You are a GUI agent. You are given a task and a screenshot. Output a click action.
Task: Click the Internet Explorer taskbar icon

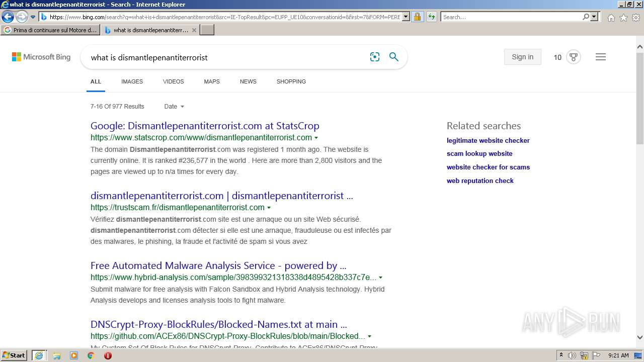pyautogui.click(x=39, y=355)
